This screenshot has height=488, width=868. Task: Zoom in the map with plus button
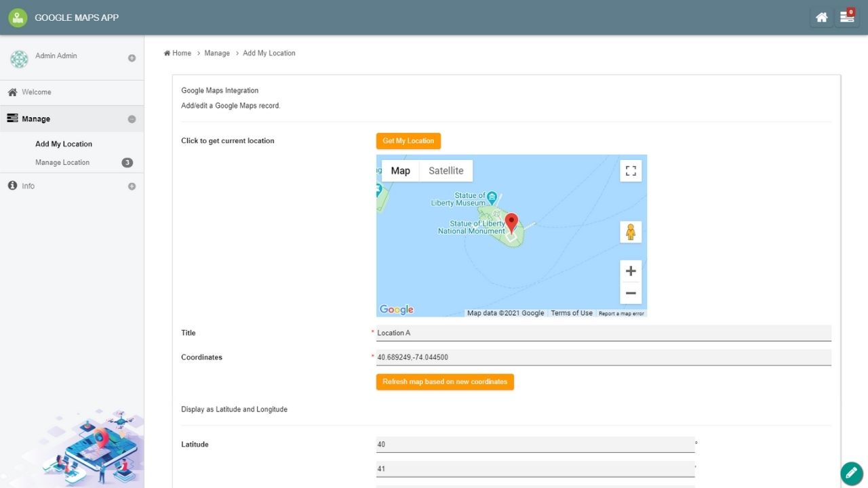pos(631,271)
